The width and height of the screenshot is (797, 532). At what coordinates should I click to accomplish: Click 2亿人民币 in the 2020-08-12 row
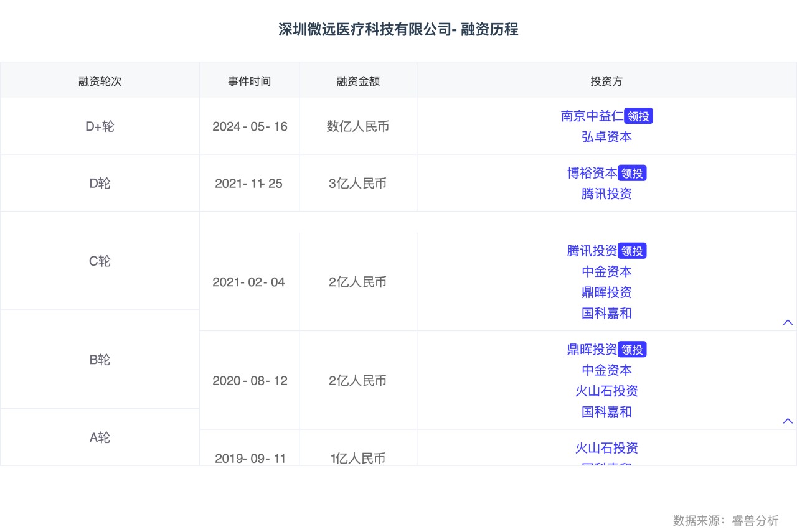[358, 381]
